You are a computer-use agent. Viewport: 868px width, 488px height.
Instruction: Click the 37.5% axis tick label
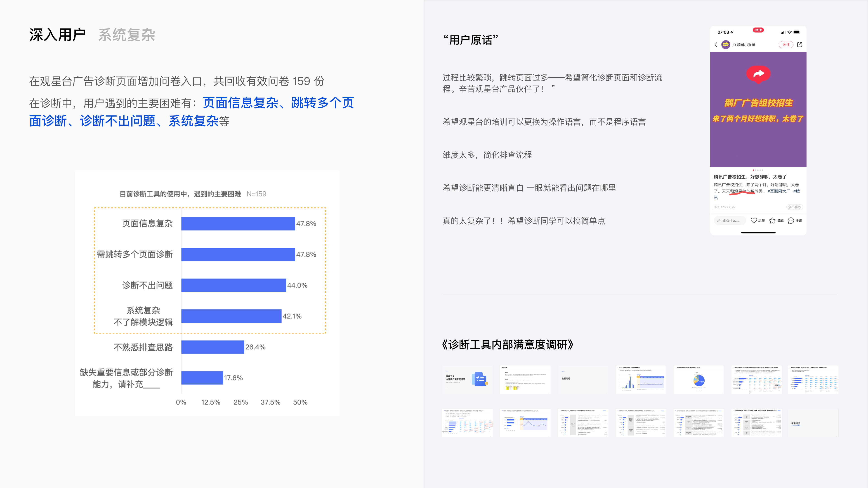[x=271, y=402]
